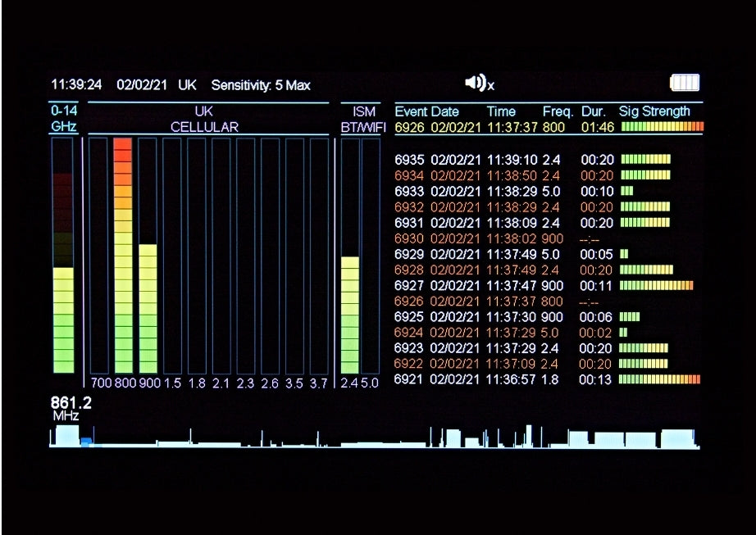Click the blue marker on the spectrum

click(86, 442)
